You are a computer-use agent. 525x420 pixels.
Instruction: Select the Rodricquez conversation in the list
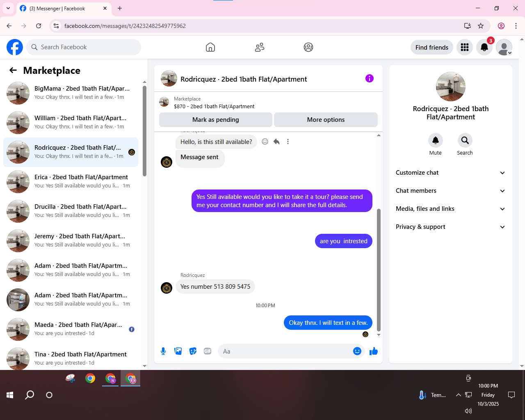pyautogui.click(x=71, y=152)
